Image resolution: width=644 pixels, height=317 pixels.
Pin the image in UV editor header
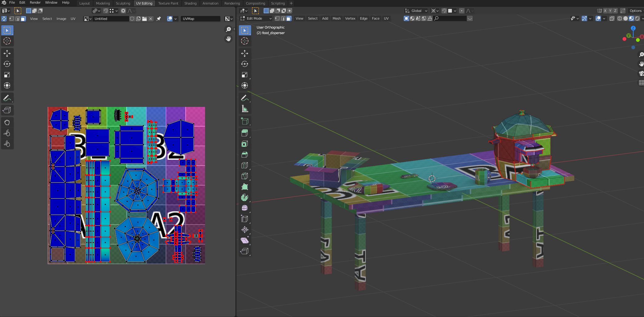click(x=159, y=19)
